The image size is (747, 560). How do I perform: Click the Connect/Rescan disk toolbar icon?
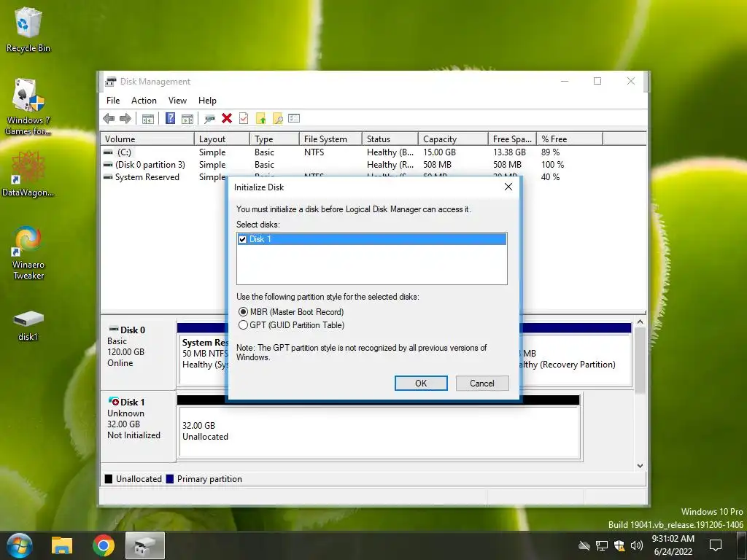pos(209,119)
